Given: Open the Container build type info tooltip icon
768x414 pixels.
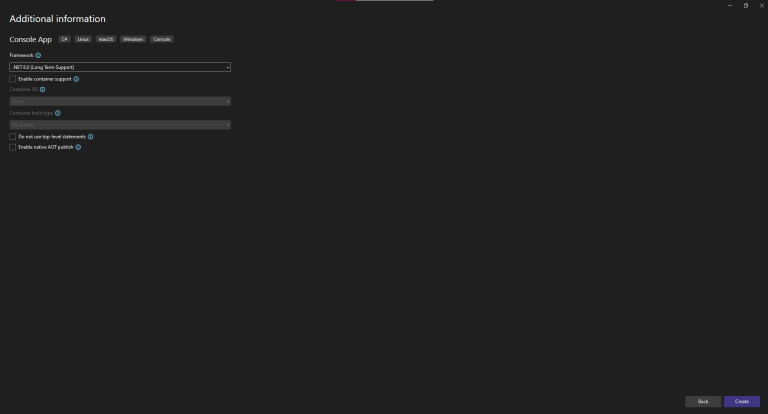Looking at the screenshot, I should [58, 113].
